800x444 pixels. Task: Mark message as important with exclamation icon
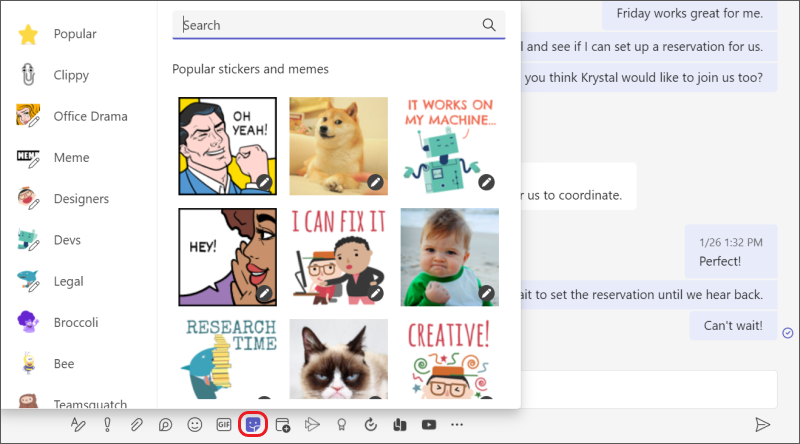click(107, 425)
